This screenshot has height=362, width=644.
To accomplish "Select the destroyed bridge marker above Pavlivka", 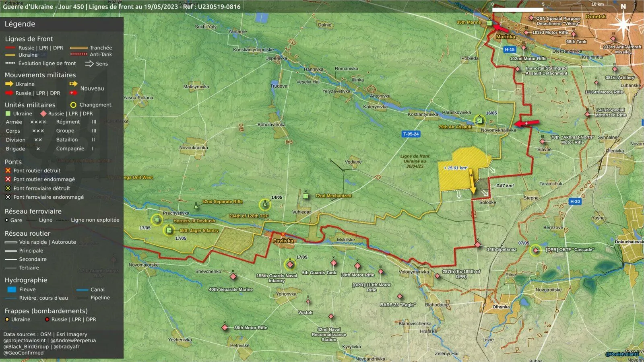I will coord(283,234).
